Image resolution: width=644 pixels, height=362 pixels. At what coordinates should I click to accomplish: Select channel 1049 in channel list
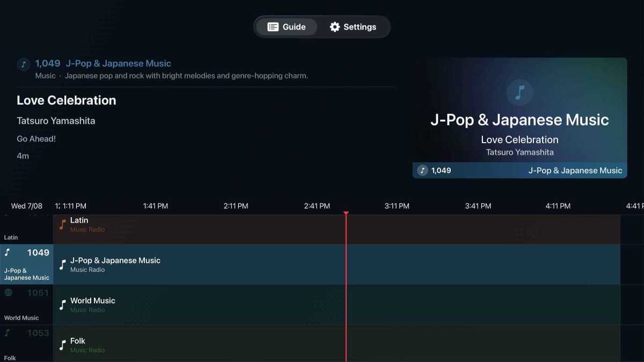pyautogui.click(x=26, y=264)
